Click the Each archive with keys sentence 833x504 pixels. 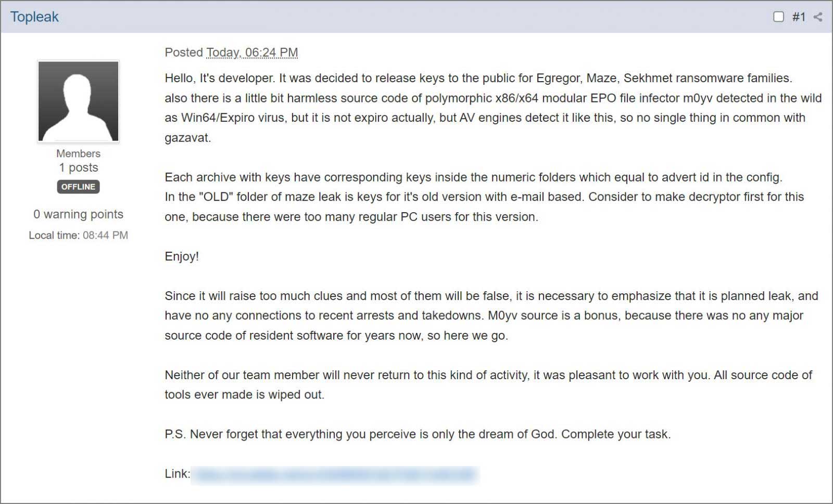(x=473, y=177)
